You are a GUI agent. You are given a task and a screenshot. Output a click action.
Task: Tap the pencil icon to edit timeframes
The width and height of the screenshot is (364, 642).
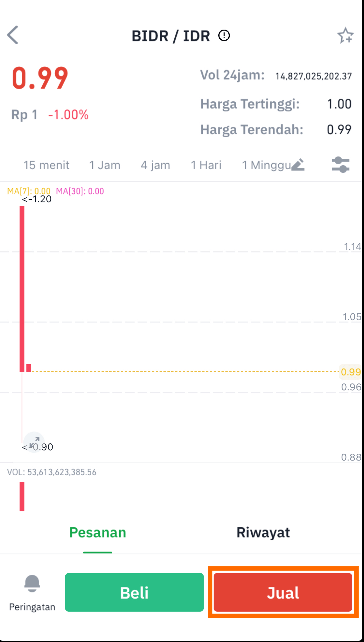tap(297, 165)
